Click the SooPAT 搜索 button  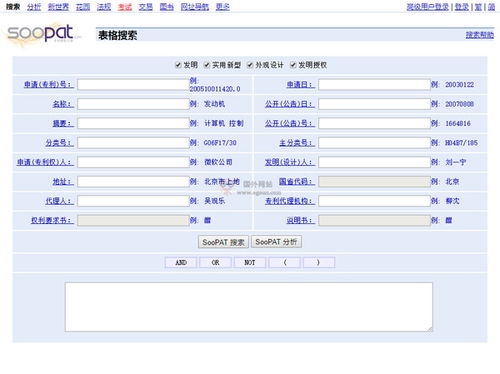click(x=223, y=242)
